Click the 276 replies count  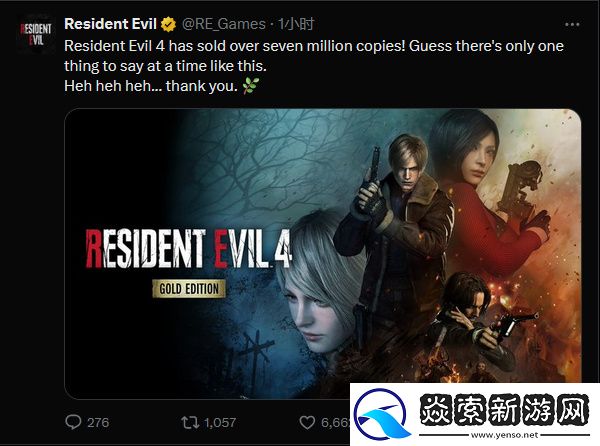(98, 423)
